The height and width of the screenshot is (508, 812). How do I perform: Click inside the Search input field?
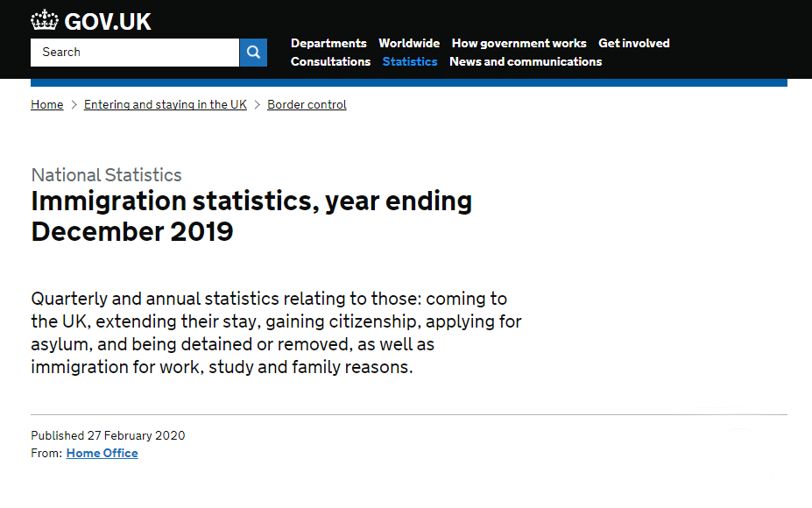click(135, 53)
